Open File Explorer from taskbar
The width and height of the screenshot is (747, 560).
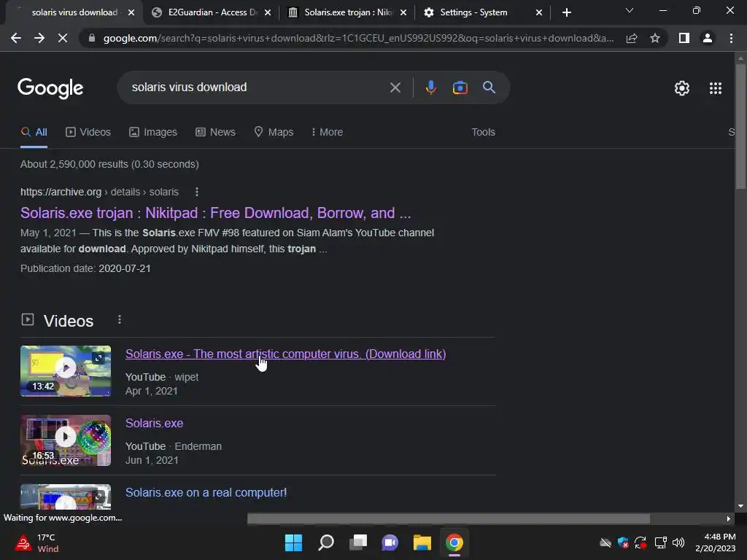coord(422,542)
